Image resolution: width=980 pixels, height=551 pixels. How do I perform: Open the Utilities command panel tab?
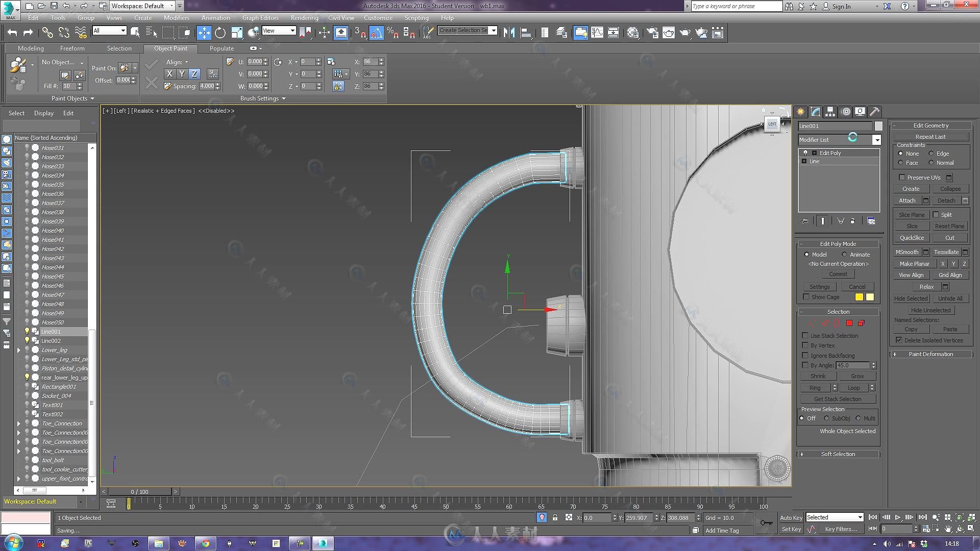[x=875, y=112]
